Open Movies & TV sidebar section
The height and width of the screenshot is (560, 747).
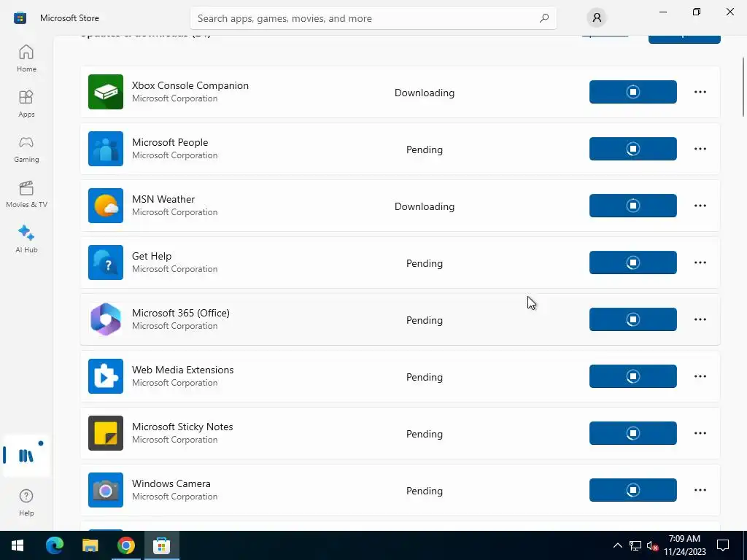26,194
